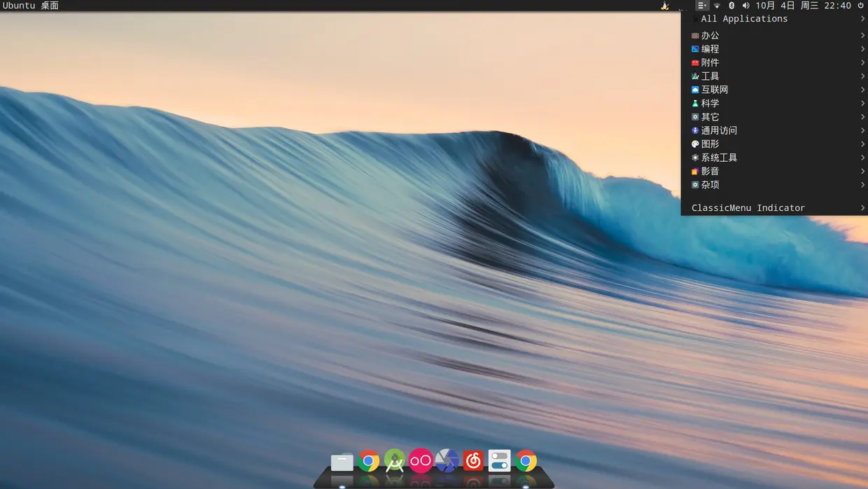Viewport: 868px width, 489px height.
Task: Expand the 工具 submenu chevron
Action: [863, 76]
